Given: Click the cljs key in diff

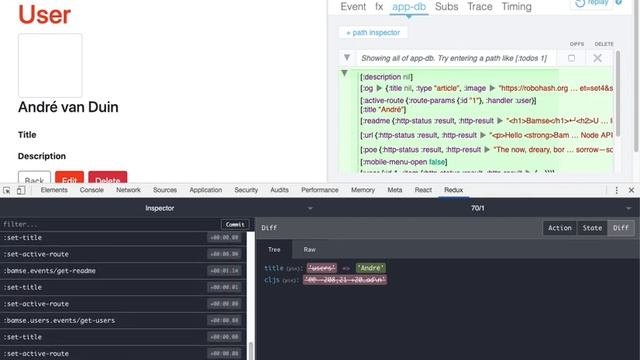Looking at the screenshot, I should point(272,280).
